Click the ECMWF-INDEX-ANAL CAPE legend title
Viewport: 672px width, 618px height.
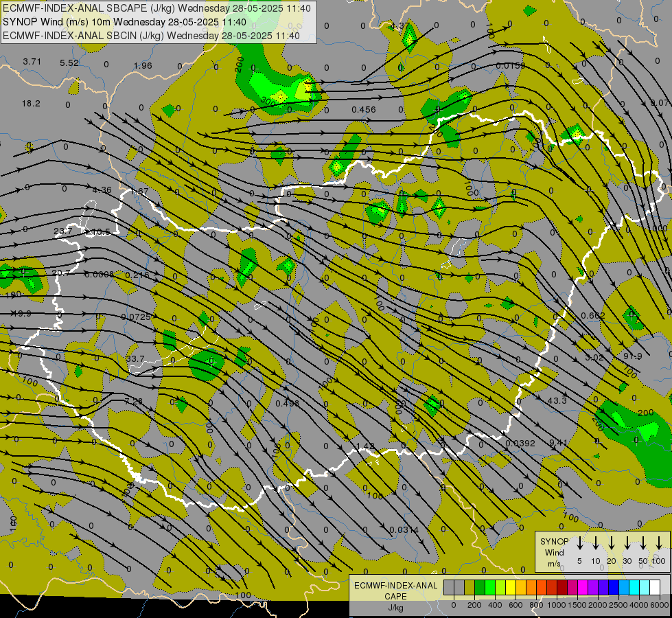tap(395, 591)
